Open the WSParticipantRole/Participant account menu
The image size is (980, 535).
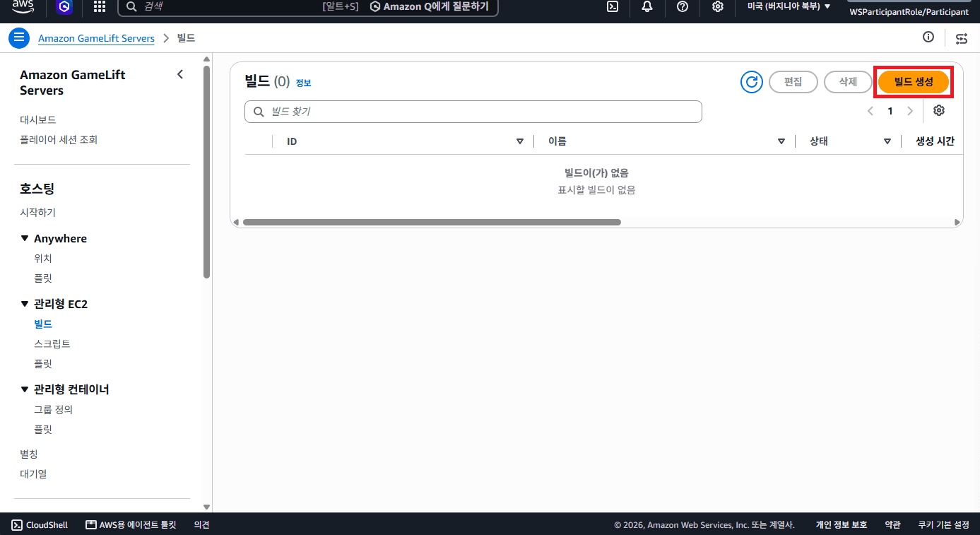coord(909,12)
